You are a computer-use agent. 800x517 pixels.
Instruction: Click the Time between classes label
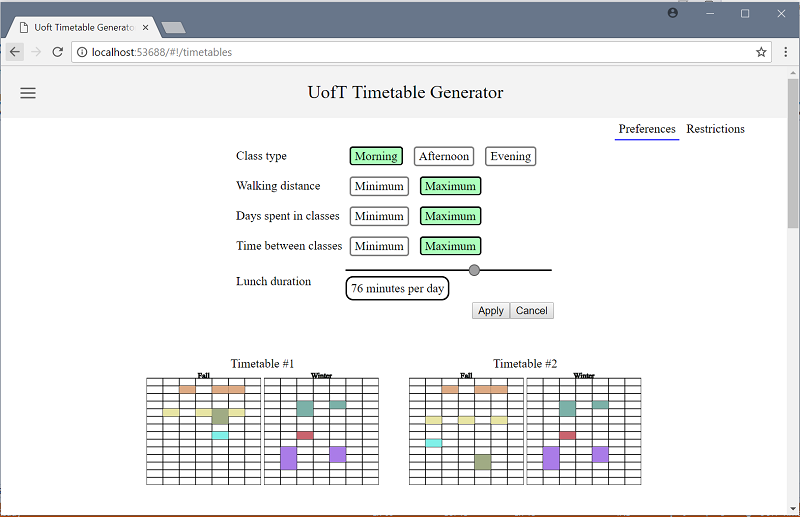(289, 246)
